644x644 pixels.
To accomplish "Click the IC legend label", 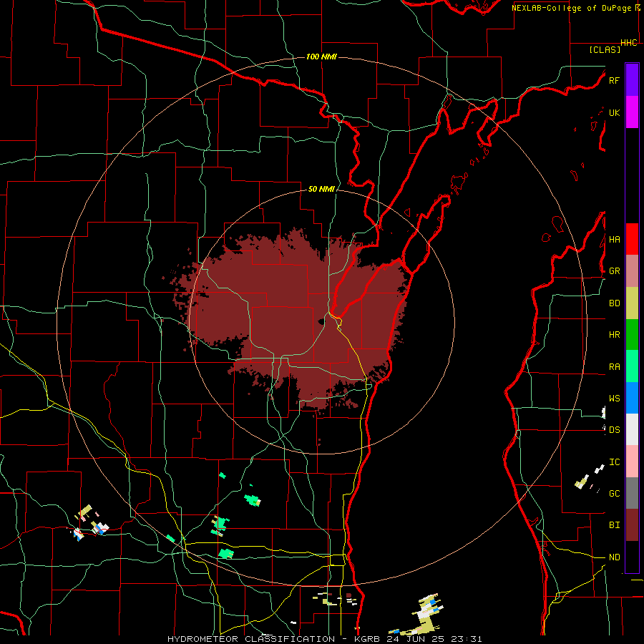I will 614,462.
